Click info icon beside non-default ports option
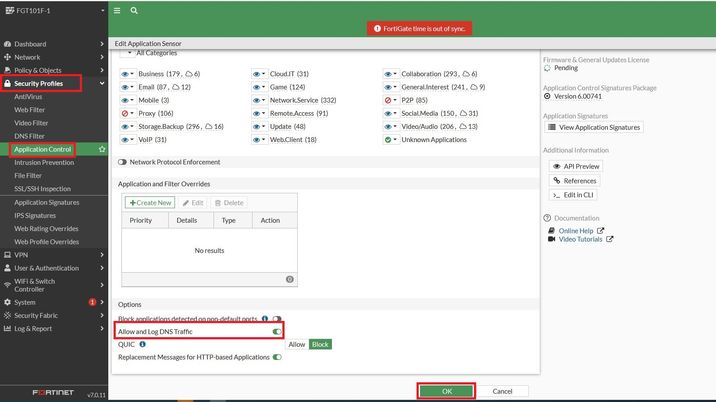 pos(265,318)
